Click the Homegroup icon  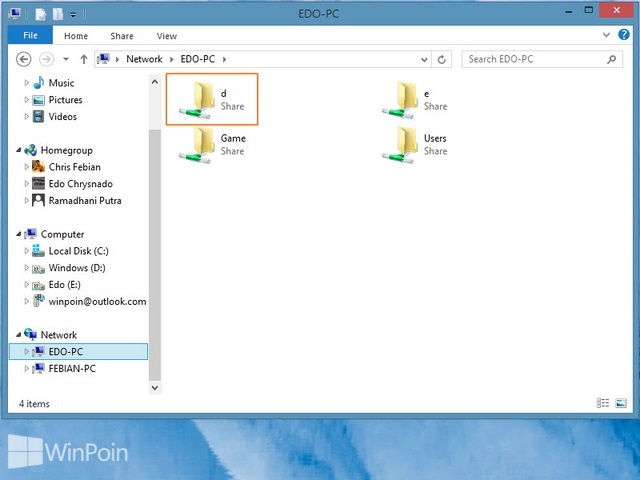[31, 150]
